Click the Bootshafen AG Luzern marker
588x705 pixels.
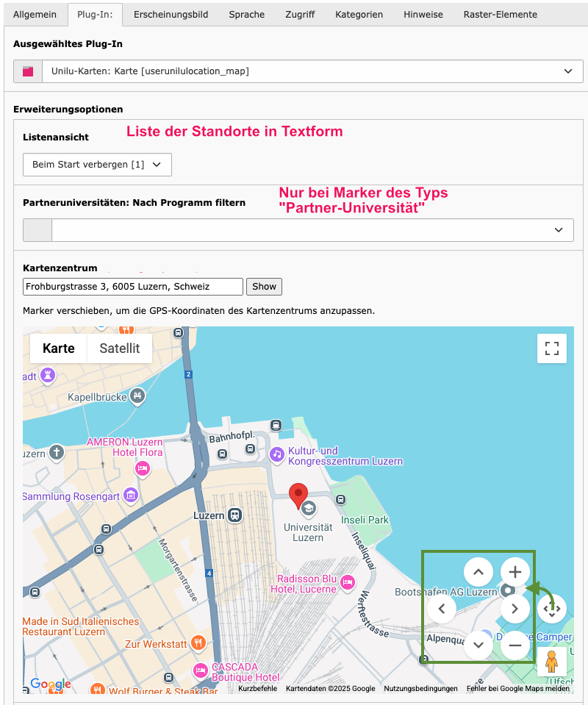click(x=508, y=590)
